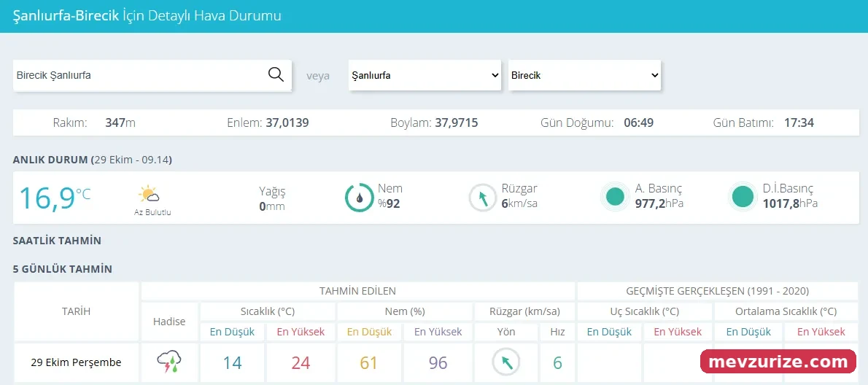Click the GEÇMİŞTE GERÇEKLEŞEN (1991 - 2020) header
The width and height of the screenshot is (868, 385).
coord(718,291)
